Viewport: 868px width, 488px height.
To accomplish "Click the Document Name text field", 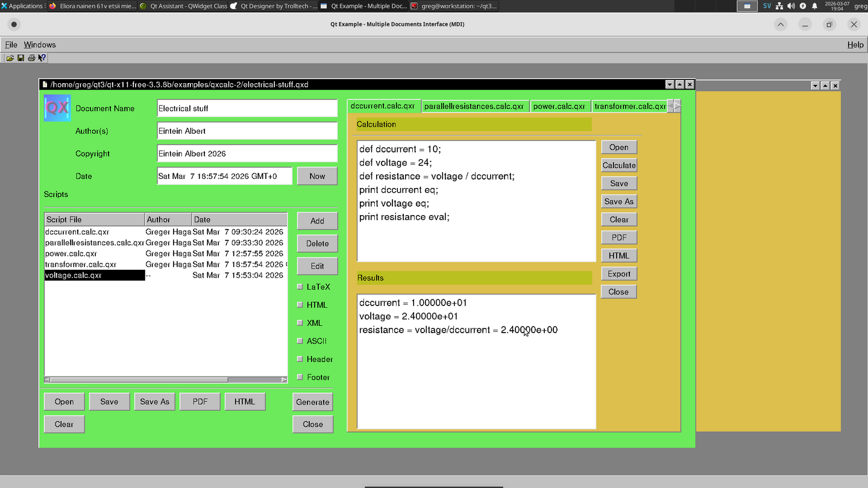I will [247, 108].
